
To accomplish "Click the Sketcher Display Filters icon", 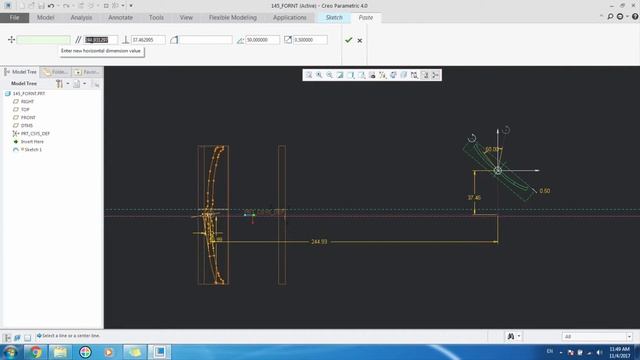I will (414, 75).
